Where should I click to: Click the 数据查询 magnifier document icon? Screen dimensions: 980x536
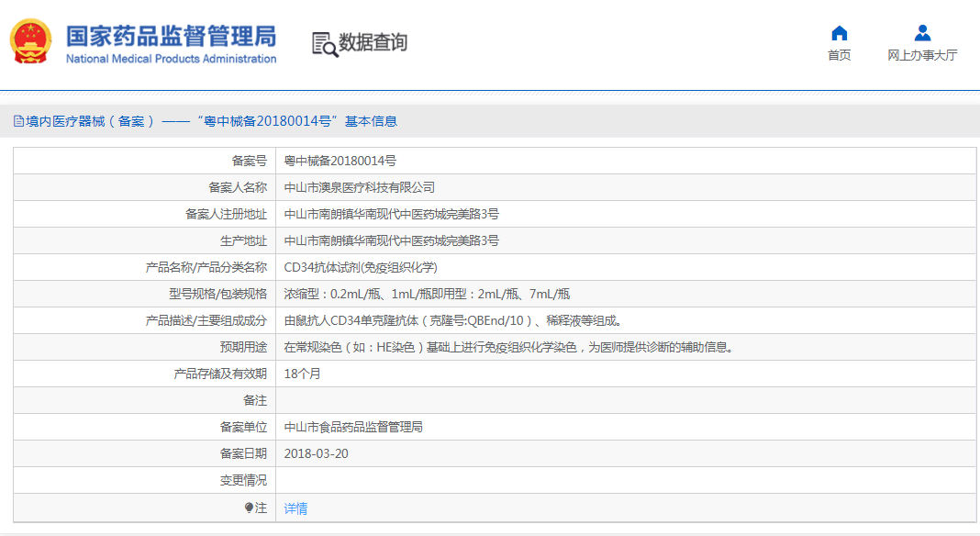(324, 44)
